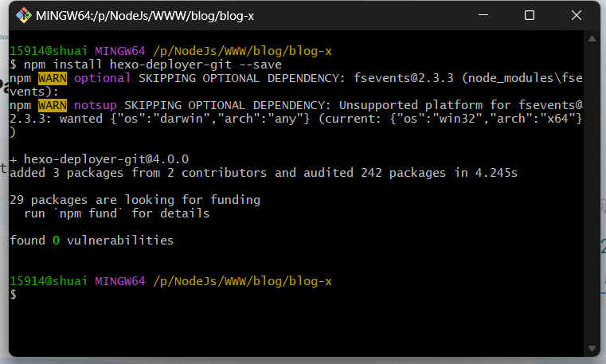606x364 pixels.
Task: Click the purple 'optional' warning text
Action: 102,78
